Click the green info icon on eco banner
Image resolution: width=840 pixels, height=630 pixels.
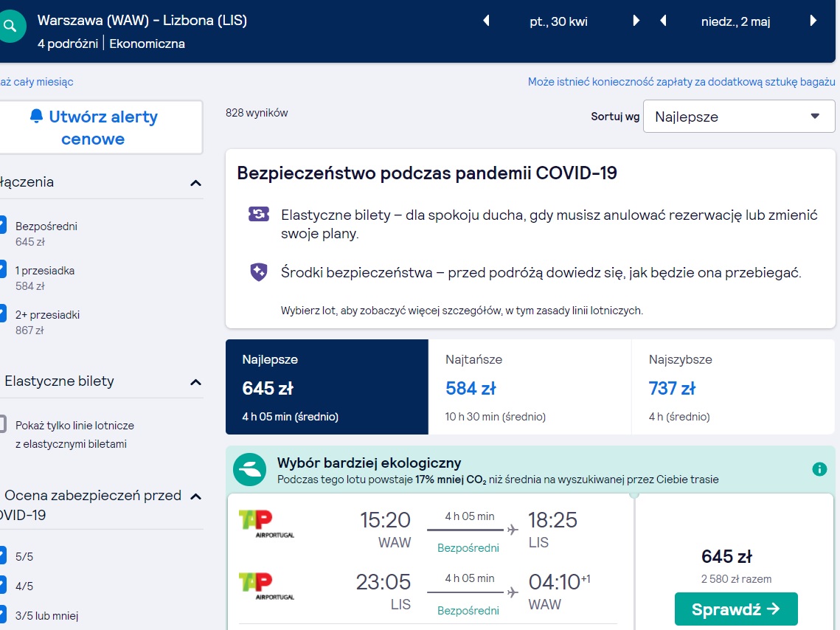coord(819,469)
